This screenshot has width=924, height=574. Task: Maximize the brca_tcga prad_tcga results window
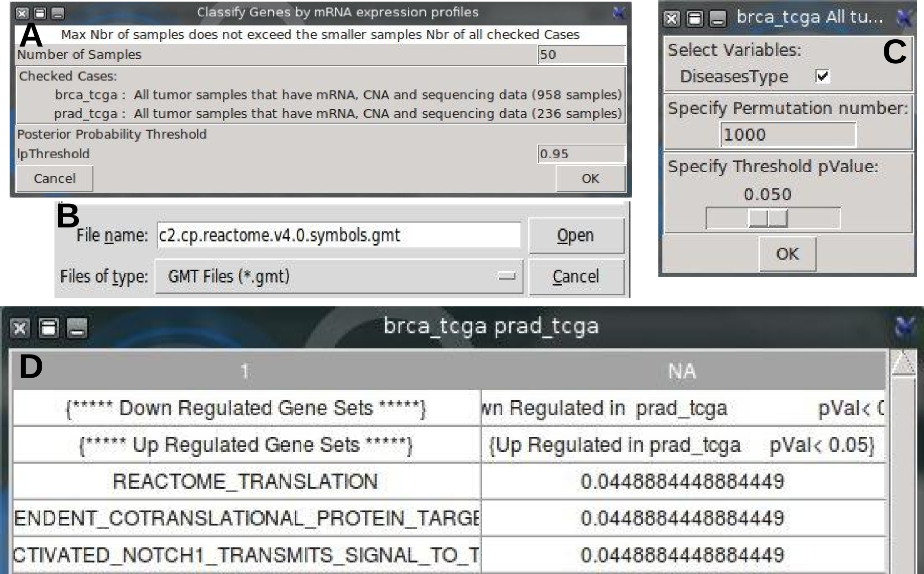(49, 328)
